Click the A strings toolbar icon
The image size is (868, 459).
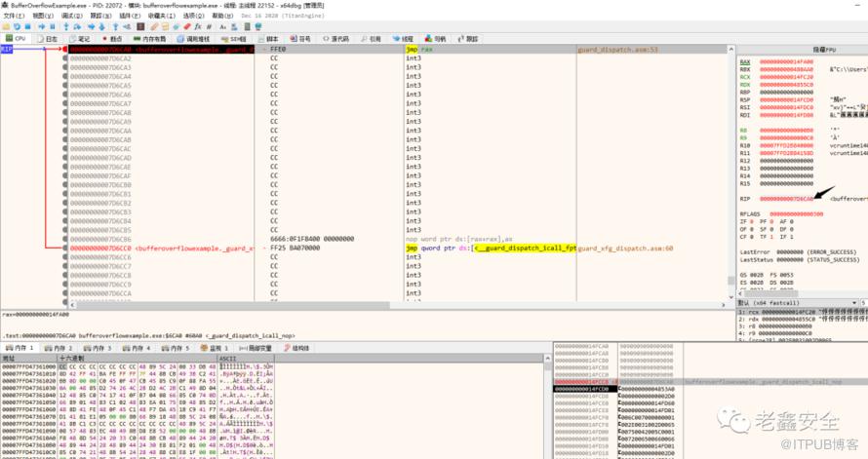pyautogui.click(x=222, y=27)
